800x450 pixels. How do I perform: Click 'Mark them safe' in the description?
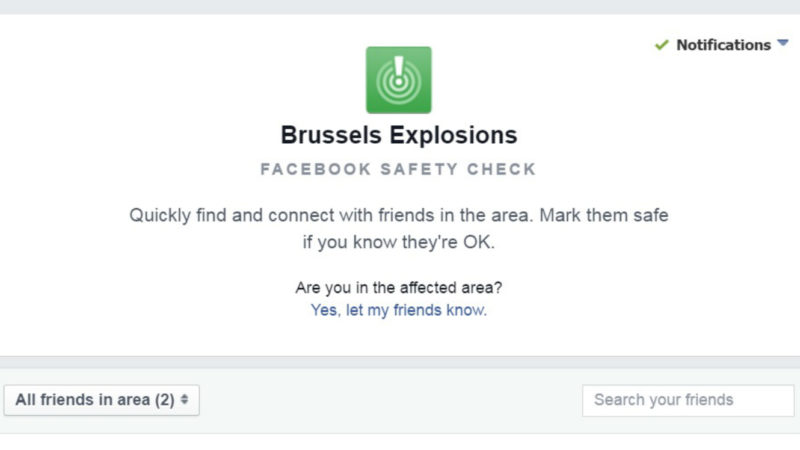click(x=604, y=215)
